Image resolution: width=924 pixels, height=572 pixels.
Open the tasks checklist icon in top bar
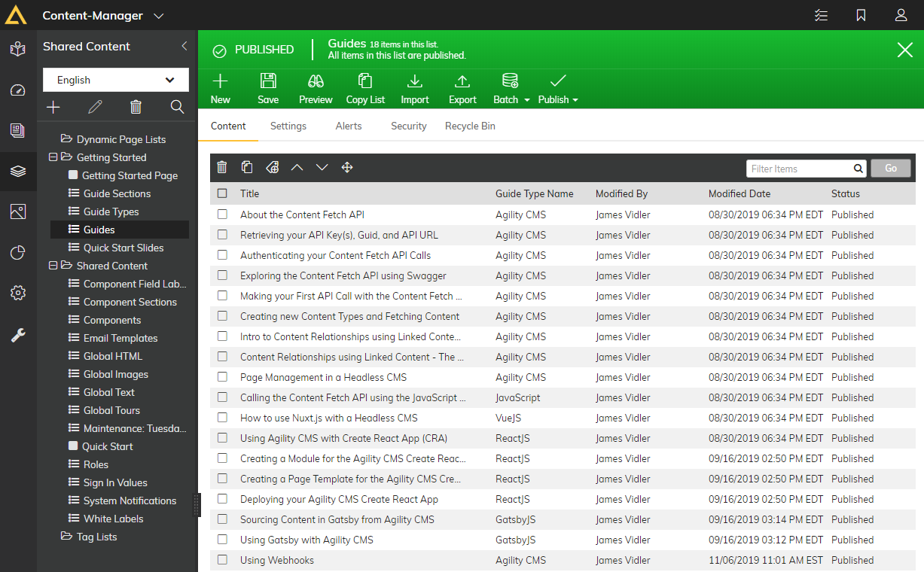tap(822, 15)
